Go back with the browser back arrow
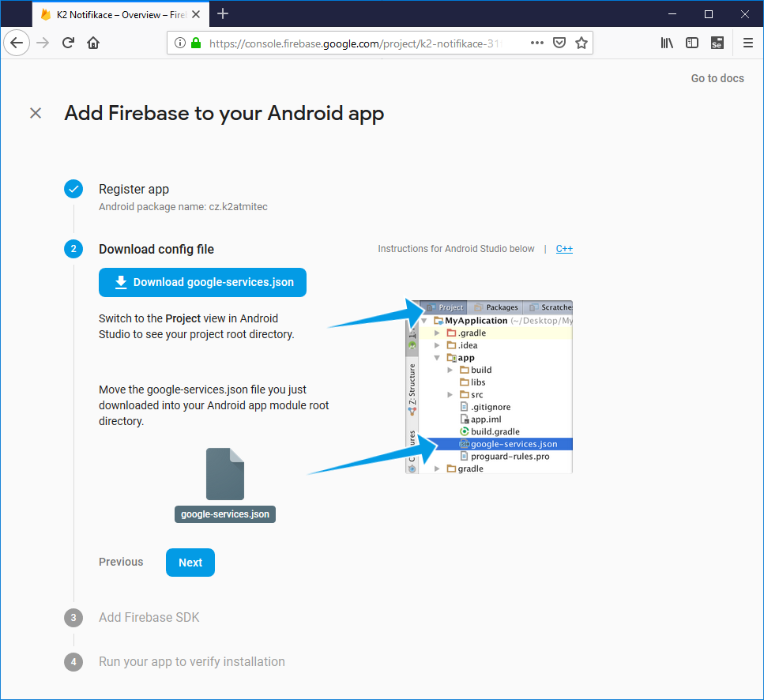Screen dimensions: 764x700 pyautogui.click(x=17, y=43)
